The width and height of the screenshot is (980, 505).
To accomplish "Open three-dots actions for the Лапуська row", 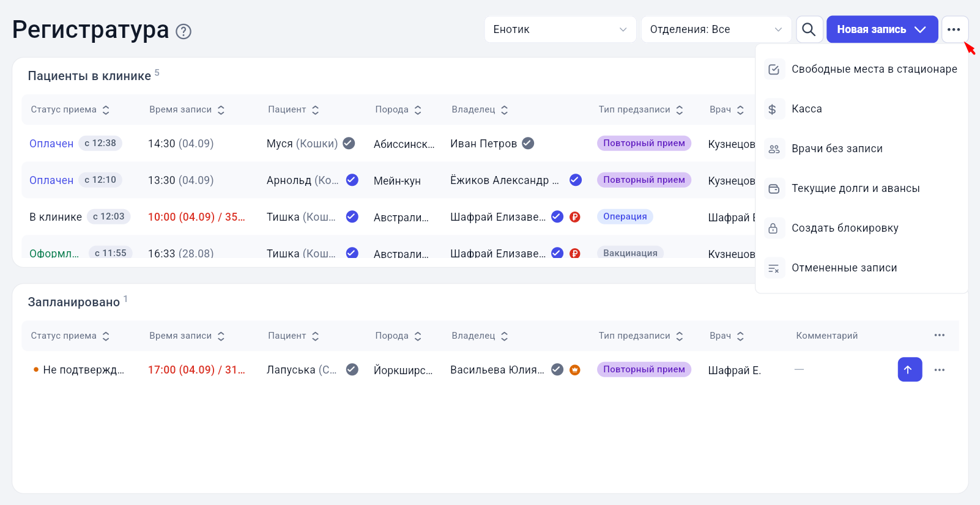I will 940,370.
